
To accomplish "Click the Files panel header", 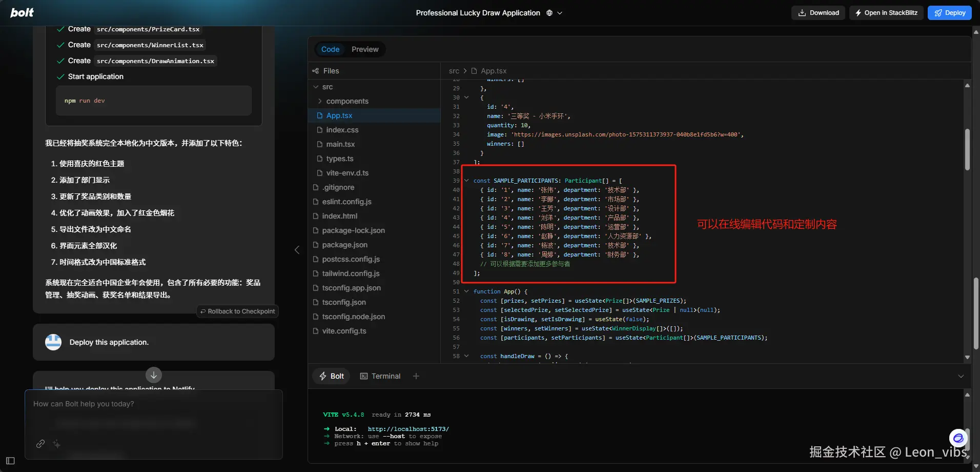I will point(374,71).
